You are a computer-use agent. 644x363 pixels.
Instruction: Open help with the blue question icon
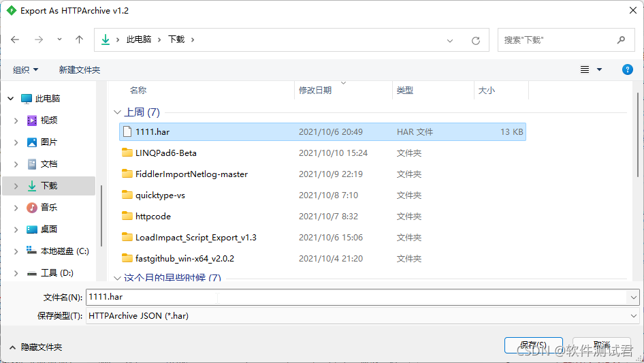pos(627,69)
